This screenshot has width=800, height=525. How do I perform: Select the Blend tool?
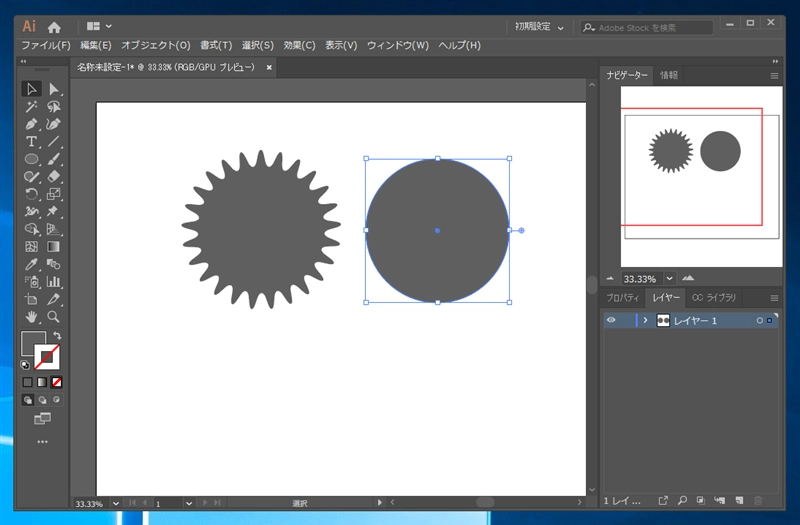coord(54,264)
